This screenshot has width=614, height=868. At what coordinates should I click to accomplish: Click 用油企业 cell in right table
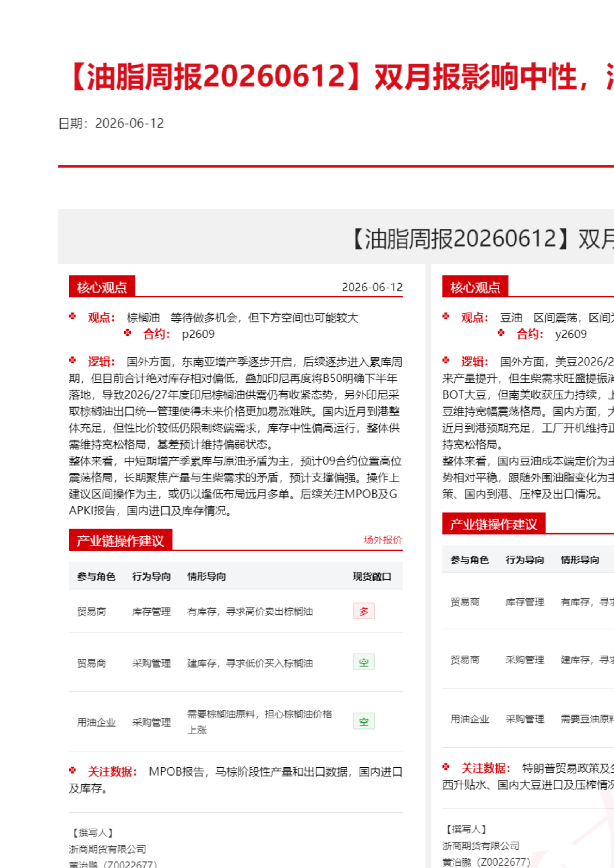469,719
